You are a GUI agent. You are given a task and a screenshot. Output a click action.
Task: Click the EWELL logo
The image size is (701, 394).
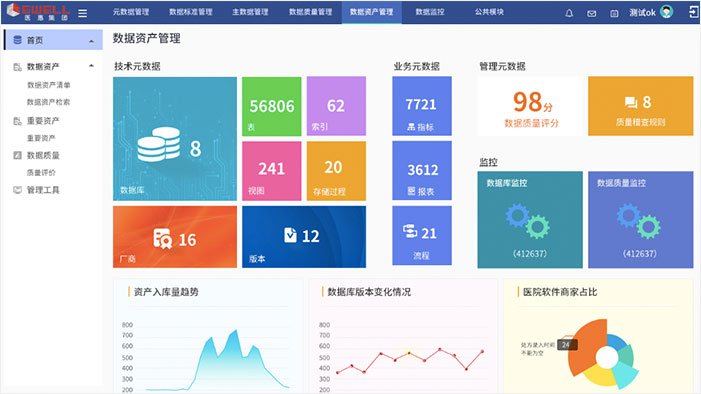[x=38, y=12]
